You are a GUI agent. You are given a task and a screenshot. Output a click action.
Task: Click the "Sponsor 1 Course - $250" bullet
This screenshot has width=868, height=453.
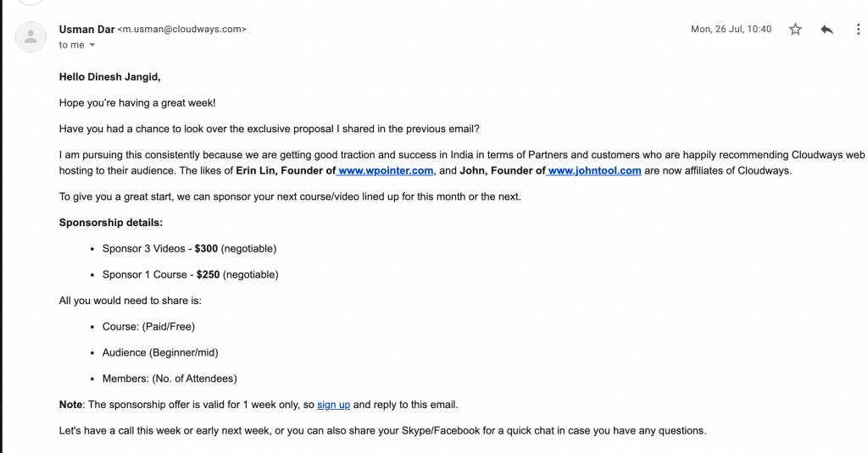(x=161, y=274)
